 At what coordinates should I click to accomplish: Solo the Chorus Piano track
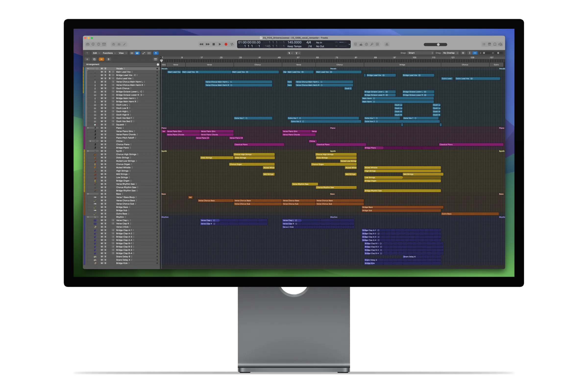tap(105, 145)
